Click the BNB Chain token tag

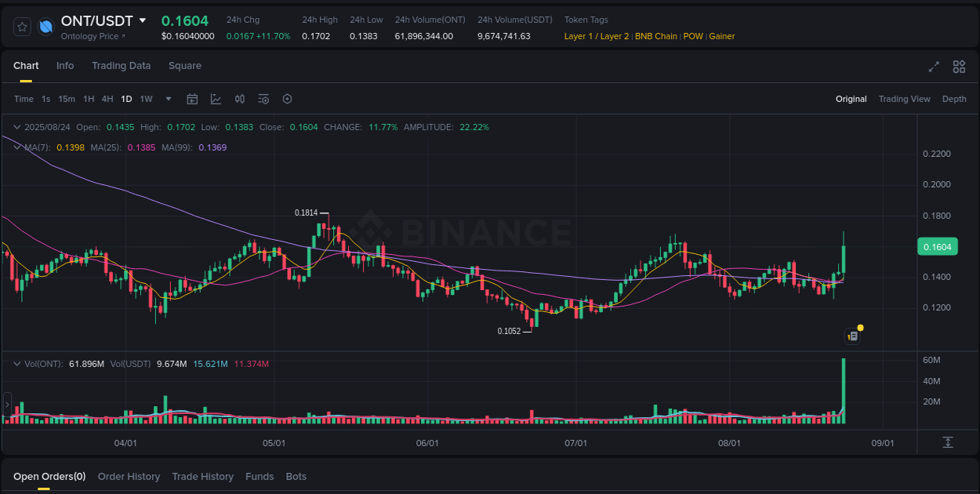click(x=655, y=36)
